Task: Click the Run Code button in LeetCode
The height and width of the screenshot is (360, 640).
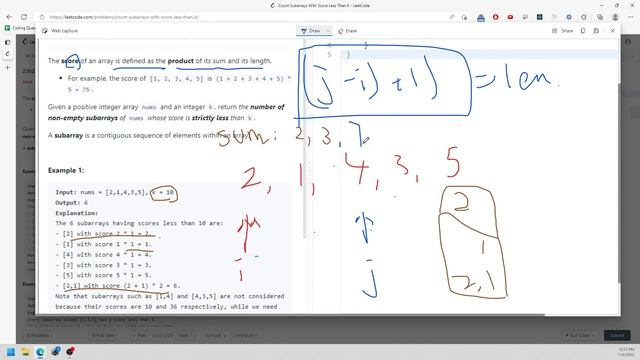Action: point(580,335)
